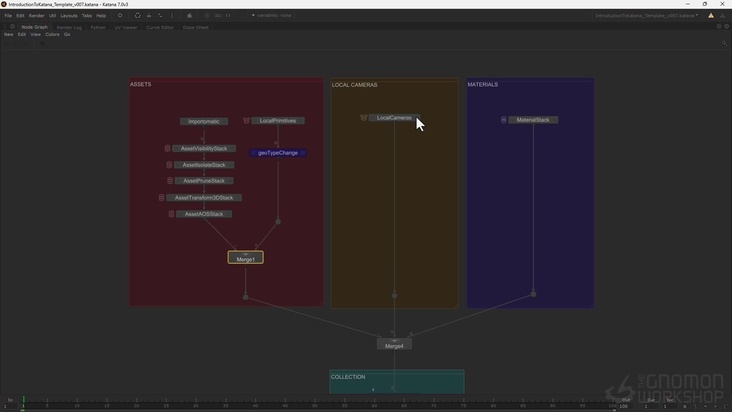Select the geoTypeChange node
Viewport: 732px width, 412px height.
pyautogui.click(x=278, y=153)
